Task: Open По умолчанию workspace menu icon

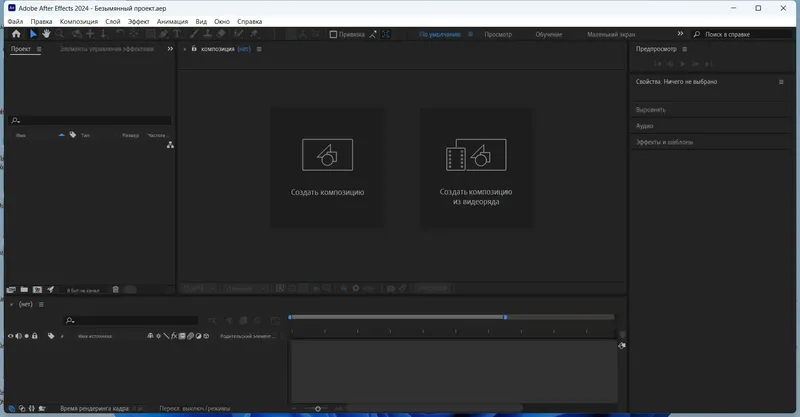Action: click(470, 34)
